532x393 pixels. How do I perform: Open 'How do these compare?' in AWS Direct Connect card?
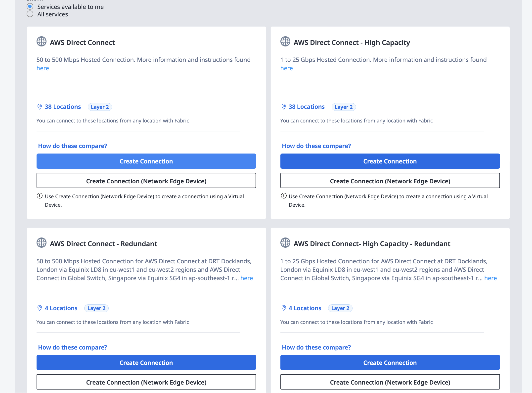73,146
